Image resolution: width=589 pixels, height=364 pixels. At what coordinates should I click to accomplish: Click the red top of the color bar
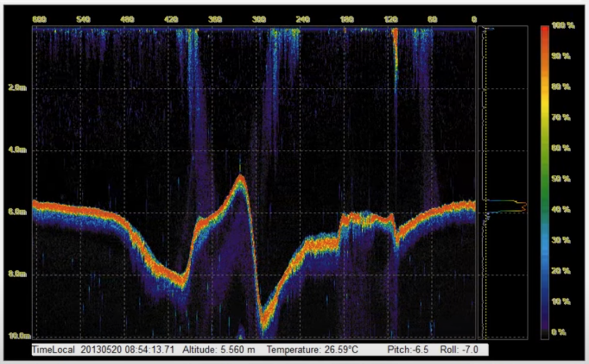coord(545,29)
